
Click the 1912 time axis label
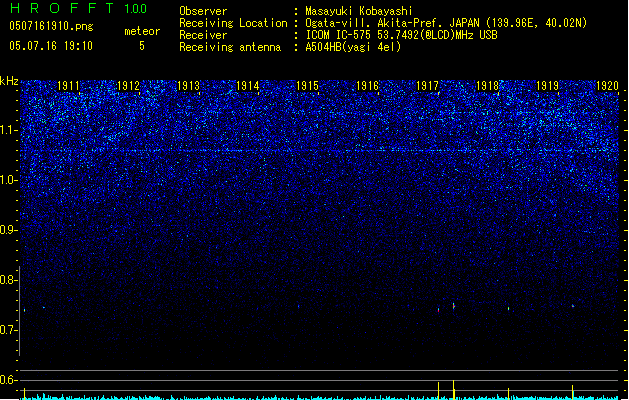(128, 86)
